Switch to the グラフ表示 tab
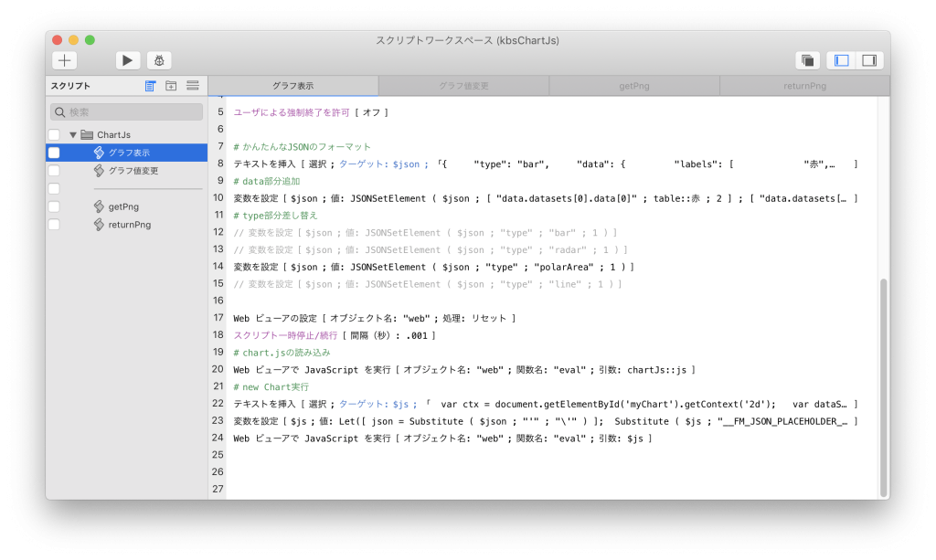 [293, 86]
